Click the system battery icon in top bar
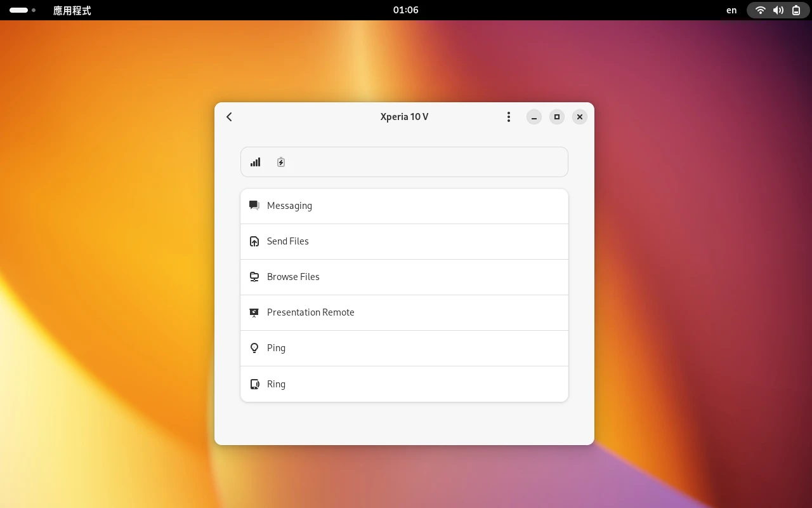 [796, 10]
